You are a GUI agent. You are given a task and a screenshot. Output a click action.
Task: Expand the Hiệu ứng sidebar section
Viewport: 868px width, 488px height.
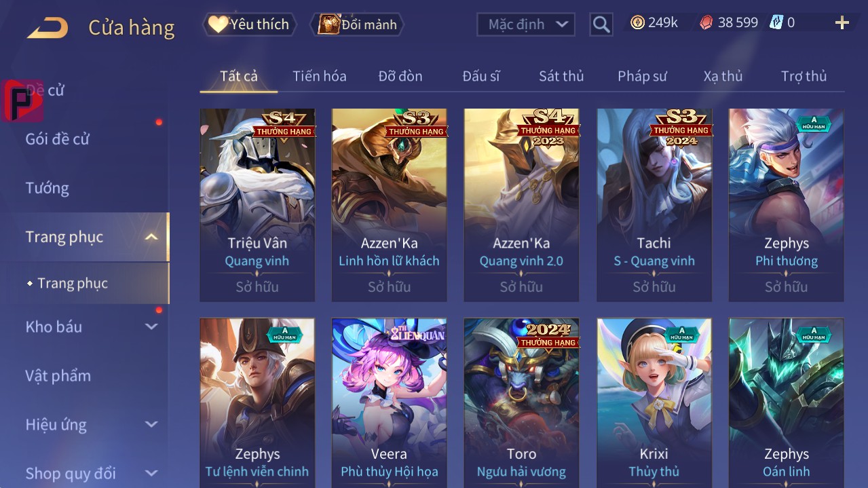pos(151,424)
